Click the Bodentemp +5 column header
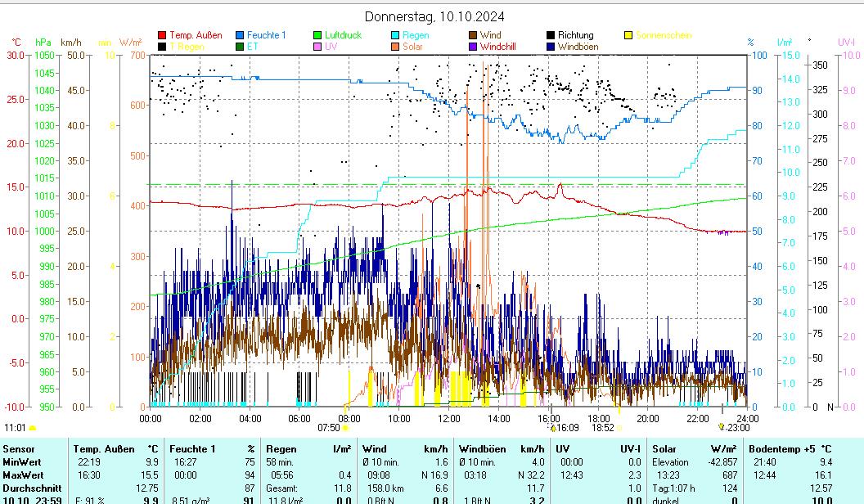The image size is (864, 504). 777,448
